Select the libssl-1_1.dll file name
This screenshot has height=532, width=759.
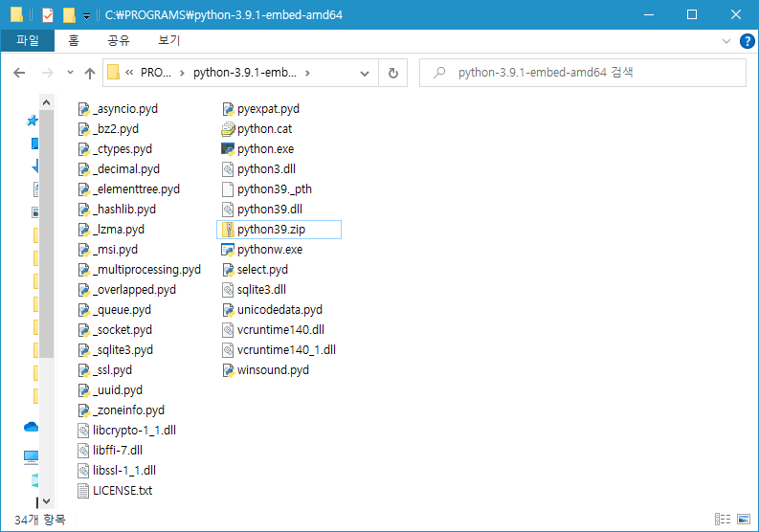[124, 471]
